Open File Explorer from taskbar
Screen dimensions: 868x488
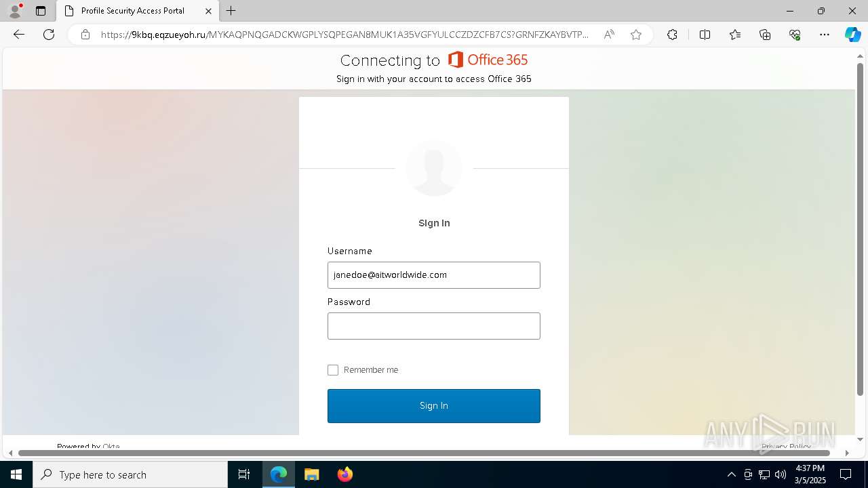point(311,474)
